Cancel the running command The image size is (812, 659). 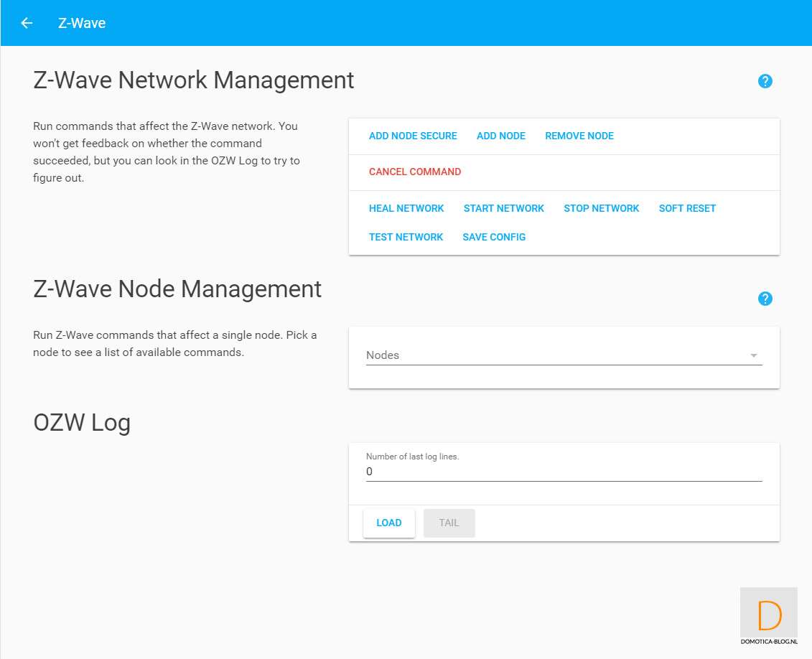tap(415, 172)
